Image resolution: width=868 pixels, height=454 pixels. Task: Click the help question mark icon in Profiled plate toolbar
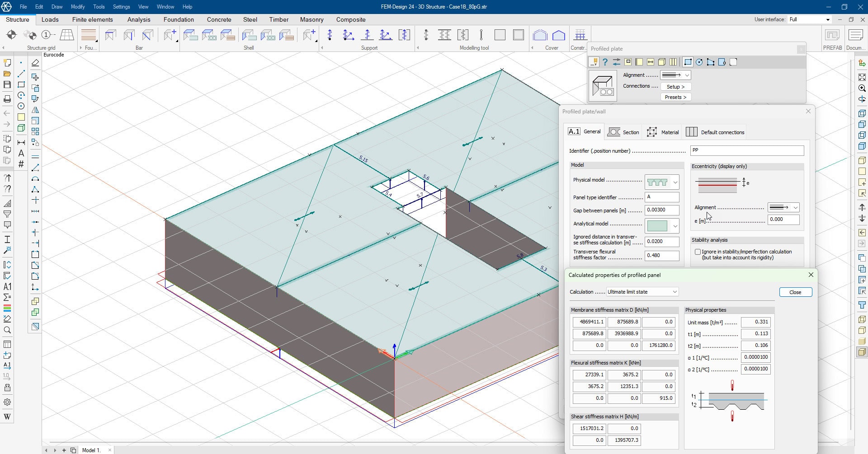pyautogui.click(x=605, y=62)
